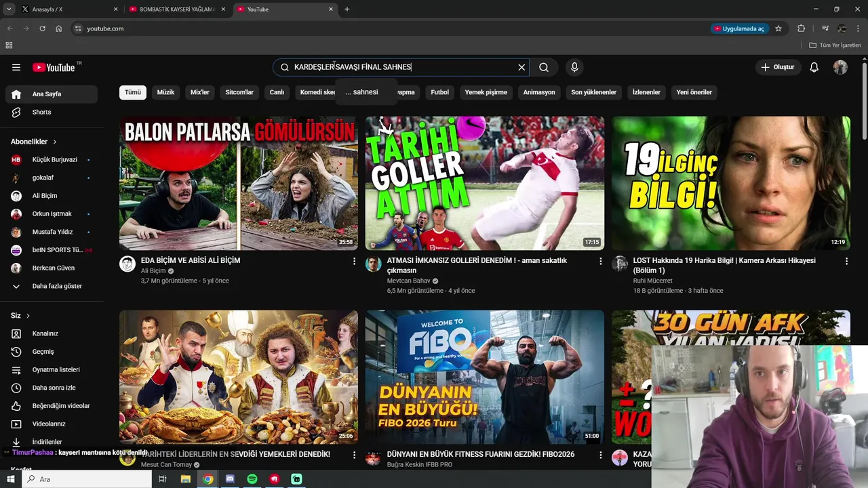Open account avatar menu on YouTube
Viewport: 868px width, 488px height.
point(840,67)
